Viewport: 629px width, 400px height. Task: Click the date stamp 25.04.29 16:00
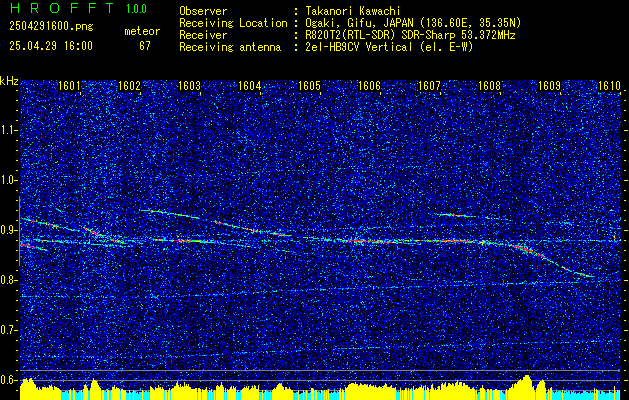coord(51,46)
